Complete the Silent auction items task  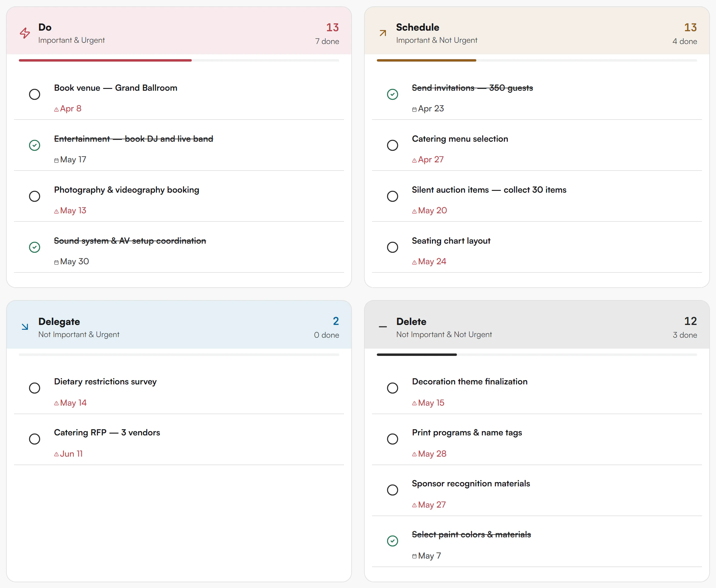(x=393, y=196)
